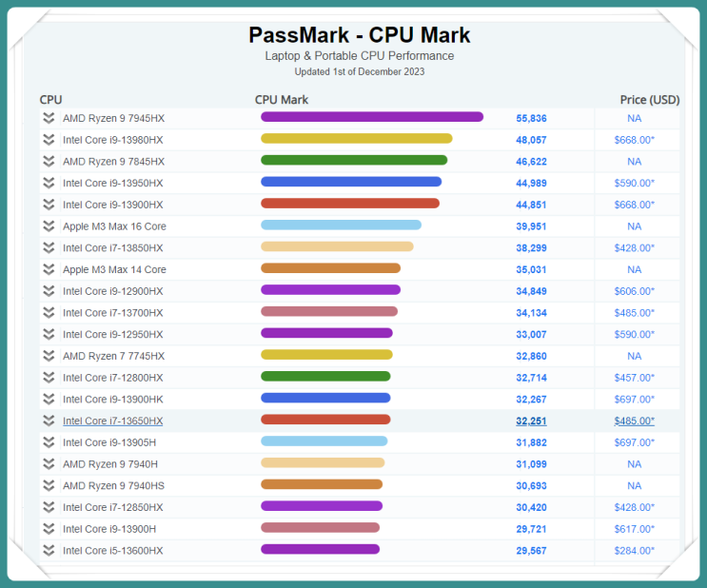Image resolution: width=707 pixels, height=588 pixels.
Task: Expand the Intel Core i9-12900HX chevron
Action: tap(49, 291)
